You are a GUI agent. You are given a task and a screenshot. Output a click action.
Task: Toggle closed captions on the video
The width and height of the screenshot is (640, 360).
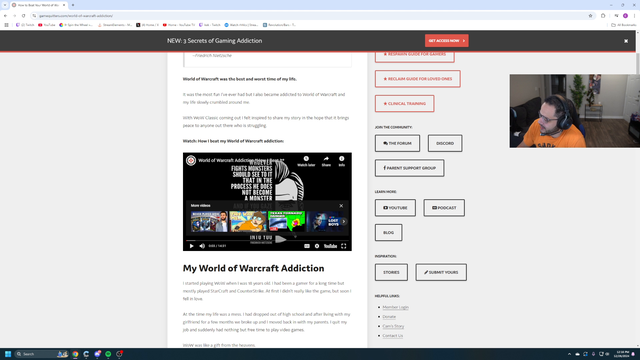point(307,246)
